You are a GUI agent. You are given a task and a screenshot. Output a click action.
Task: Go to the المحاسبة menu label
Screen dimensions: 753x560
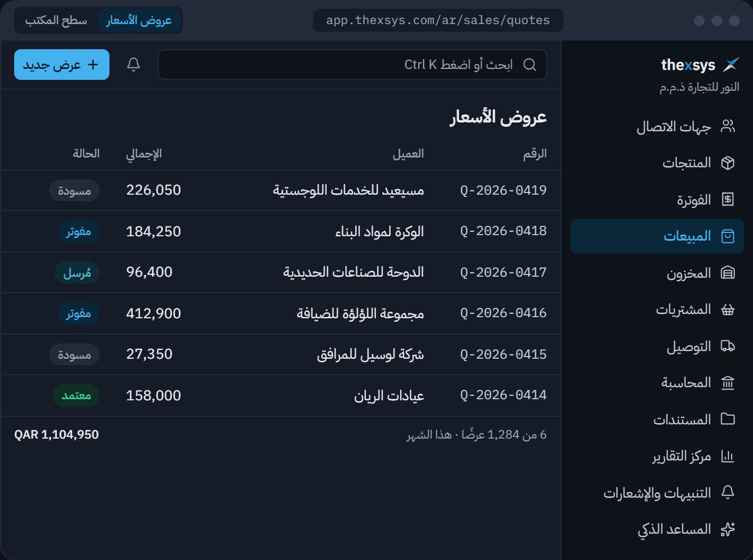click(x=686, y=383)
